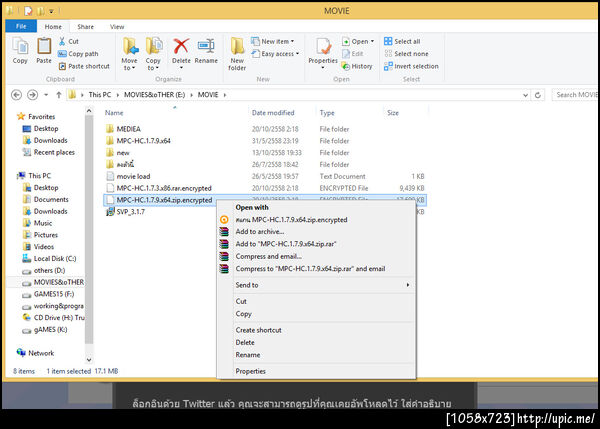Refresh the MOVIE folder view
This screenshot has width=600, height=429.
[x=538, y=95]
